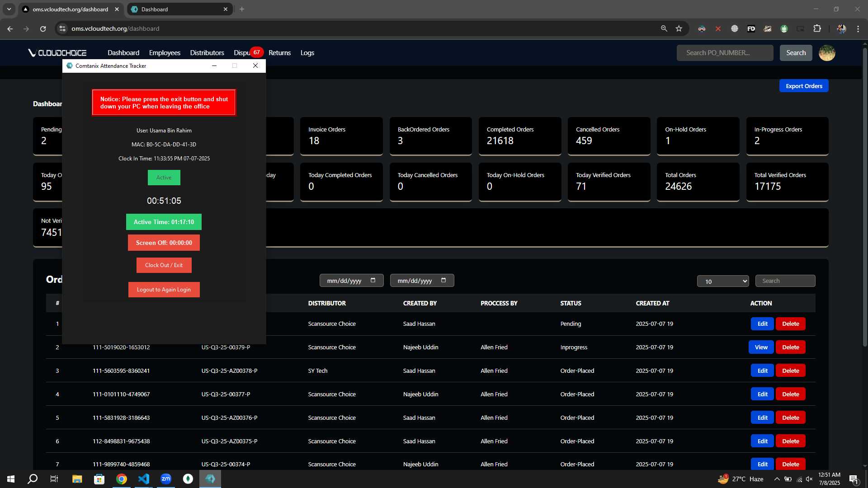Click Logout to Again Login button

pyautogui.click(x=164, y=290)
